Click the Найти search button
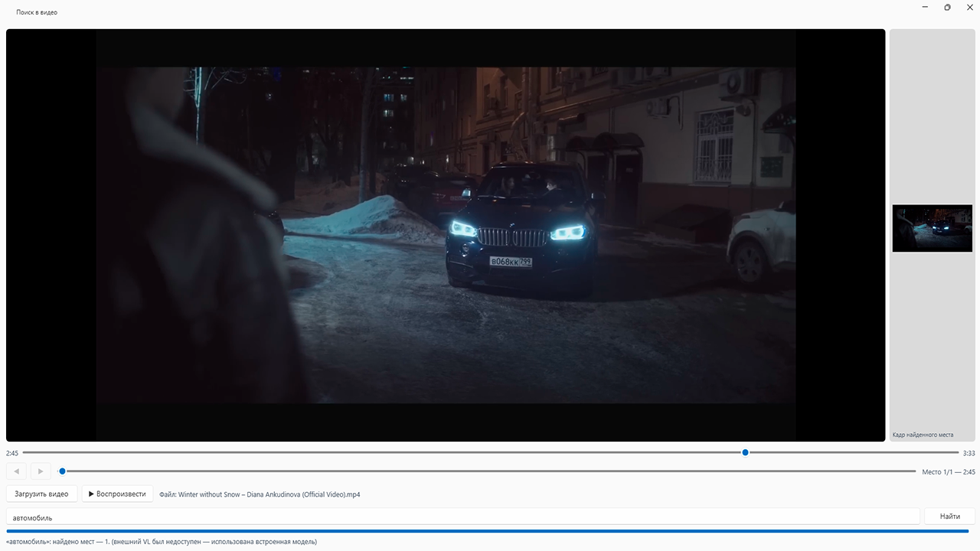980x551 pixels. [x=949, y=517]
